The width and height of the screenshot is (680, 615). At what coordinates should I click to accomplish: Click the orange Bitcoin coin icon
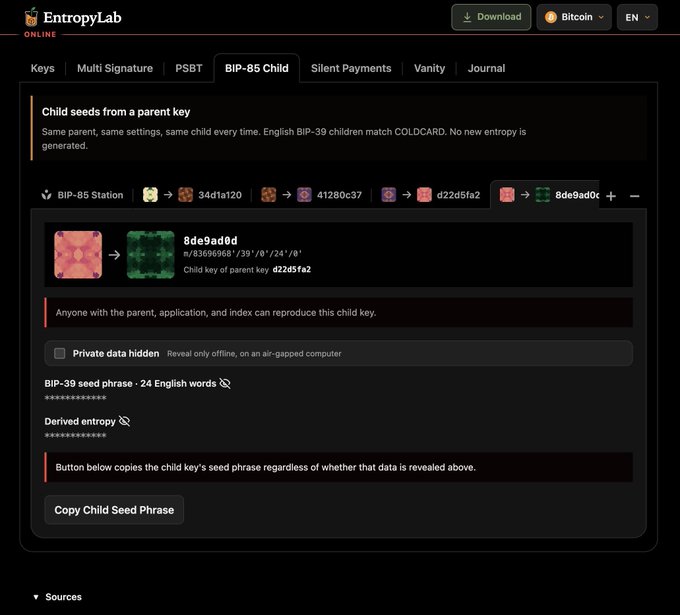[551, 17]
